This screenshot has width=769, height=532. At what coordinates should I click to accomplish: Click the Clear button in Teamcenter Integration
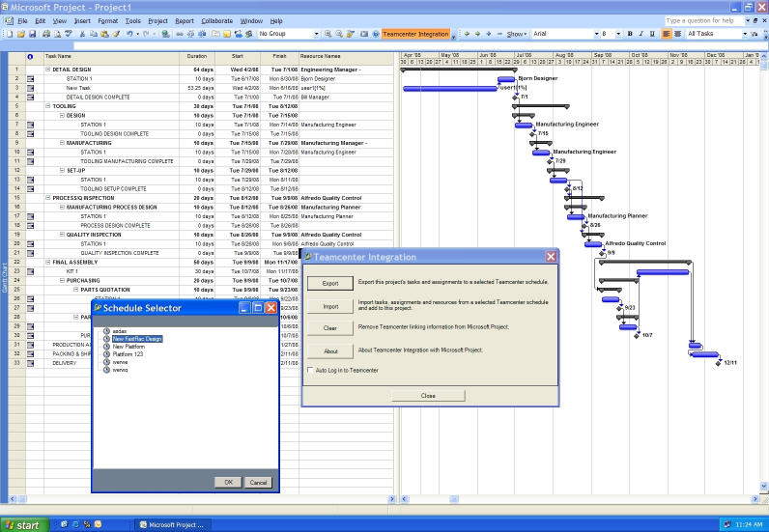(x=330, y=328)
